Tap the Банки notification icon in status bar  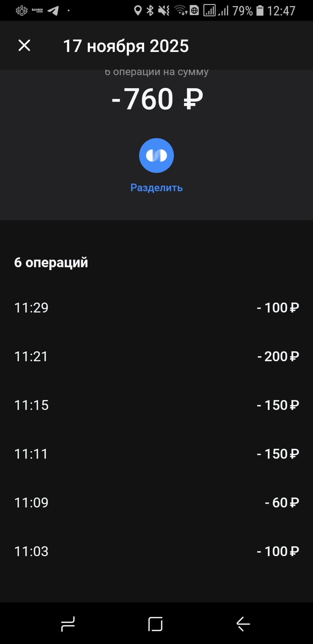(37, 10)
